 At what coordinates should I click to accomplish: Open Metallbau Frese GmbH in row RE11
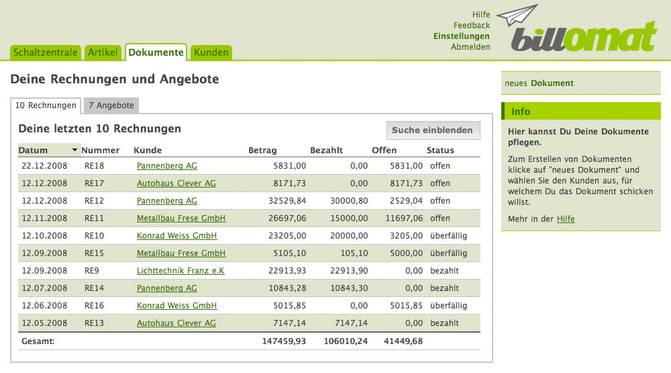tap(181, 218)
